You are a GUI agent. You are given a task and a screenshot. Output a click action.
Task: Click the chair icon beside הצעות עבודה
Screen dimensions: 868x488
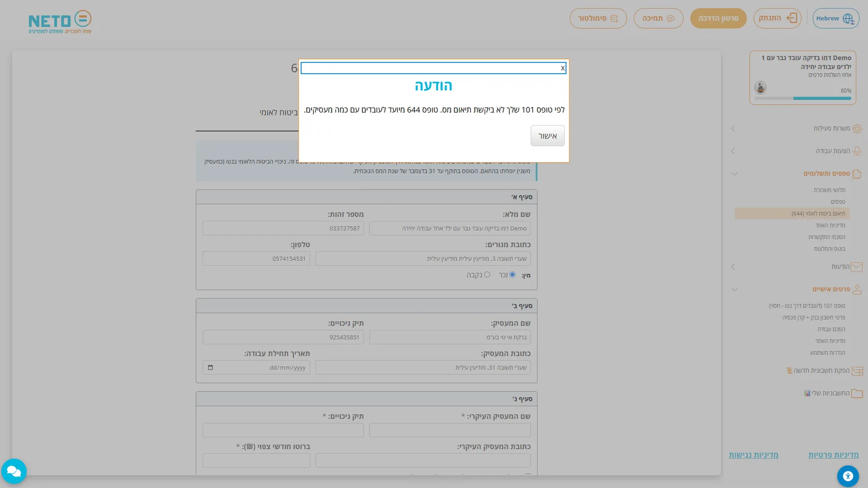coord(857,151)
